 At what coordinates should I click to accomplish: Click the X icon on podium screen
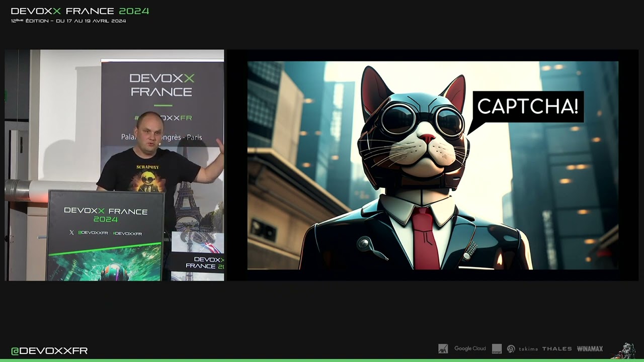click(x=71, y=233)
